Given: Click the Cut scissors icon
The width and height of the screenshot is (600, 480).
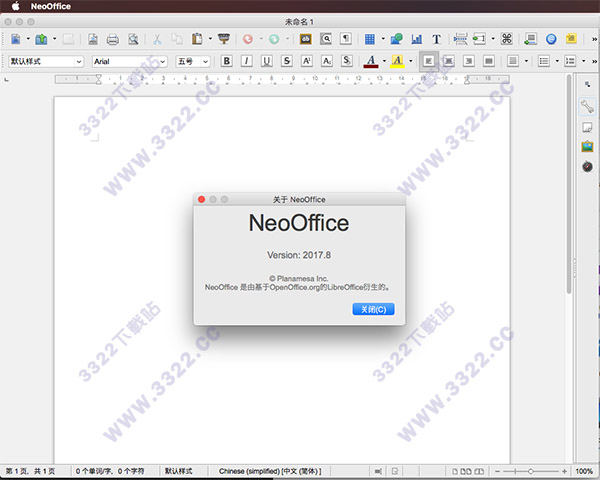Looking at the screenshot, I should click(x=157, y=39).
